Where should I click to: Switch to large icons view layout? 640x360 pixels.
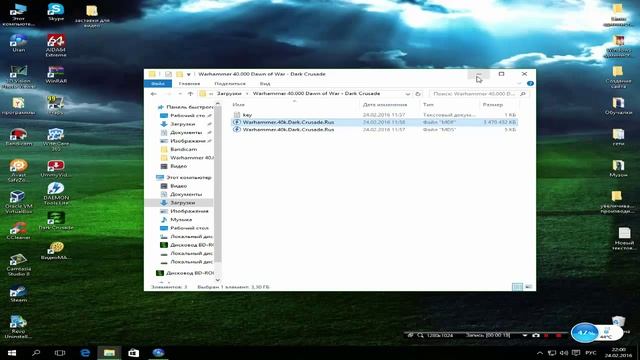[529, 287]
